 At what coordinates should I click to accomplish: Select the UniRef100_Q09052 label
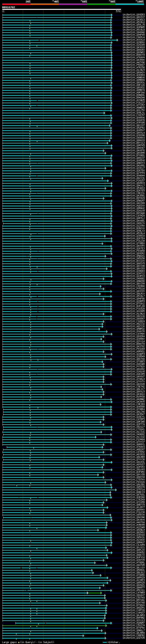[134, 552]
